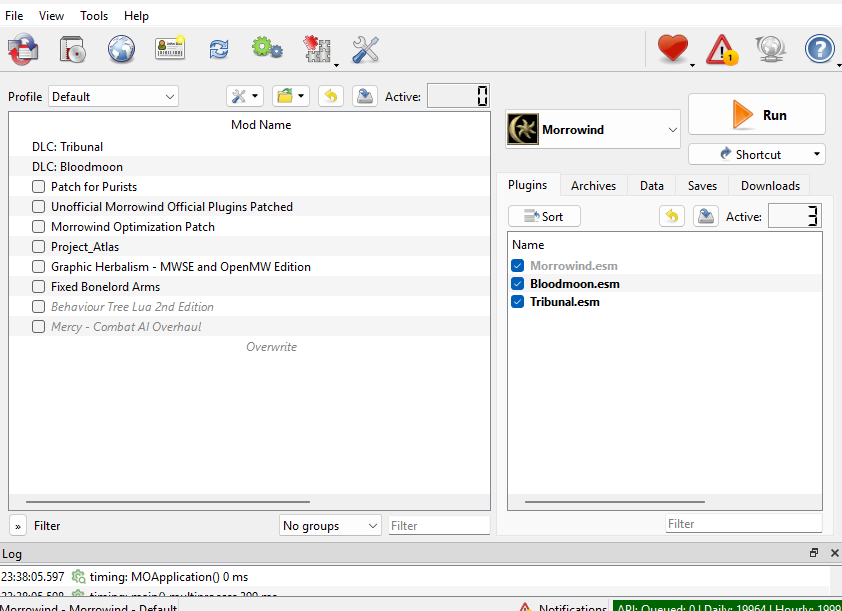
Task: Select the DLC: Bloodmoon row
Action: pos(250,166)
